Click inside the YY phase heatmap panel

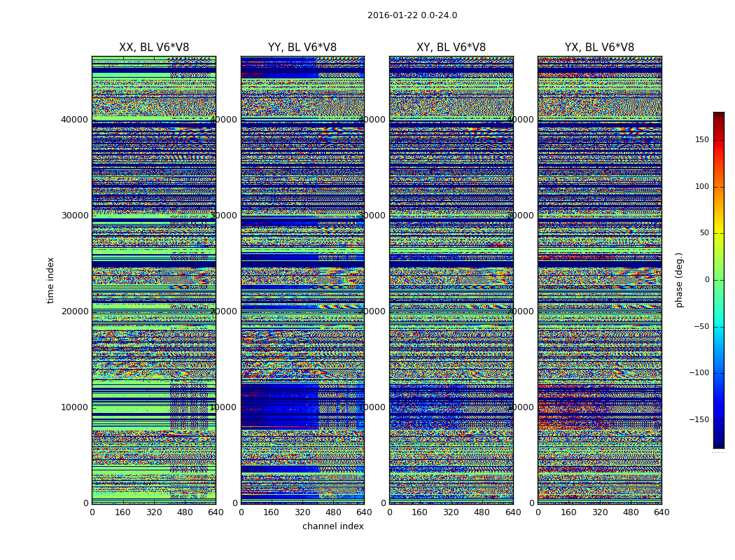coord(302,280)
